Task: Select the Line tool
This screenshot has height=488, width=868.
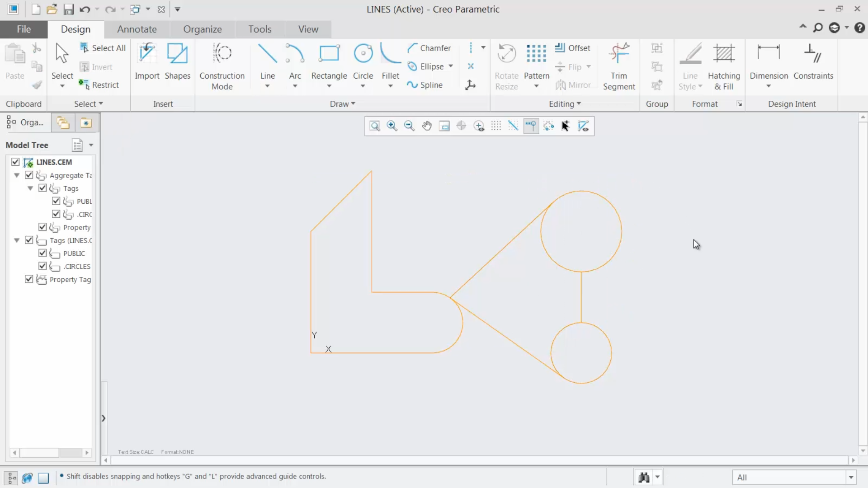Action: pos(267,63)
